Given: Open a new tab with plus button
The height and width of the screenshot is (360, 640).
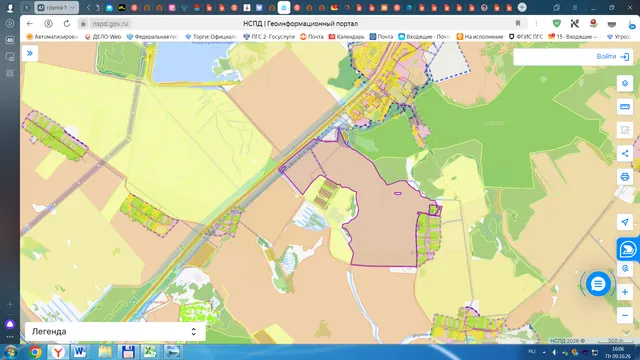Looking at the screenshot, I should coord(522,7).
